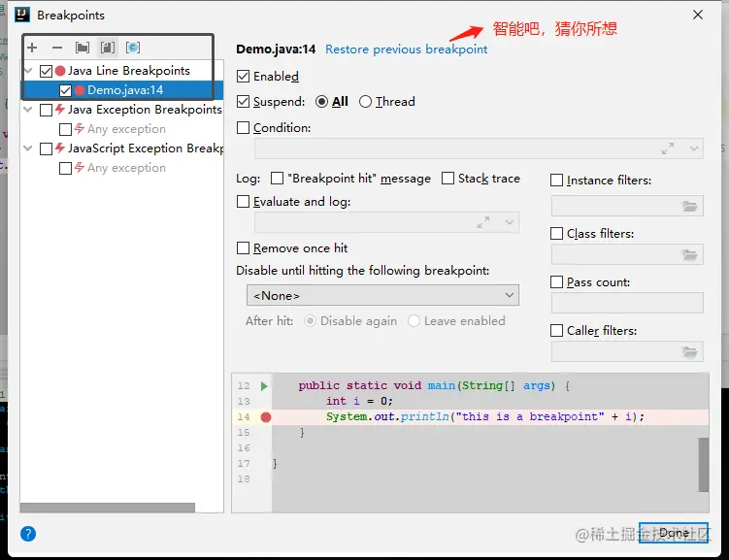Click Caller filters browse folder icon
This screenshot has width=729, height=560.
(x=689, y=352)
